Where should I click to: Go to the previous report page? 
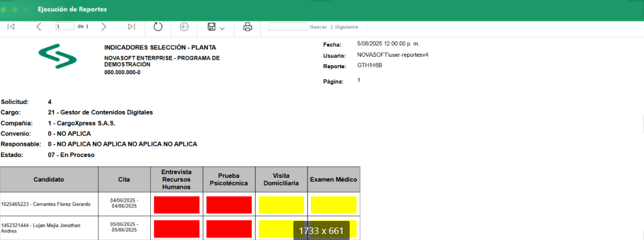coord(39,27)
